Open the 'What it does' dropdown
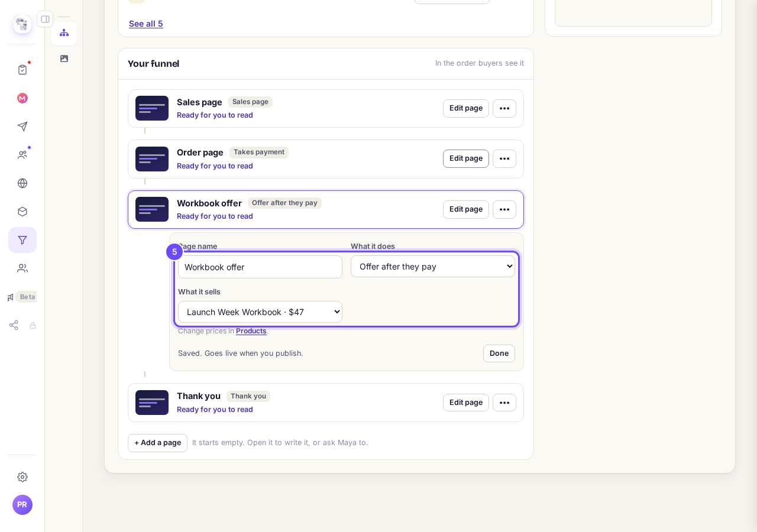 click(433, 267)
